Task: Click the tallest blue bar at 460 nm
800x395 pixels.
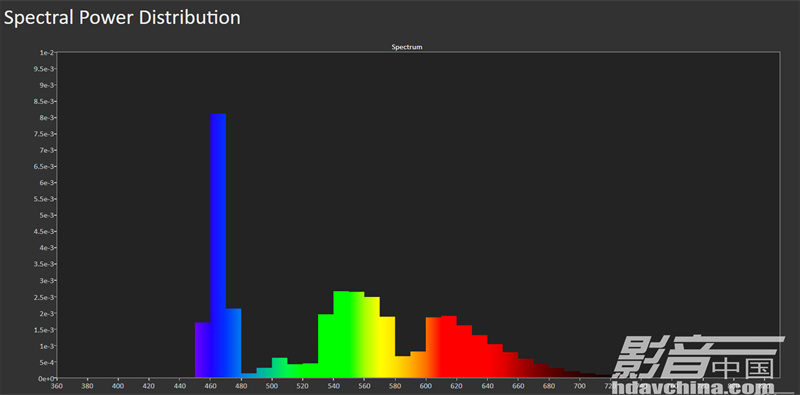Action: 218,245
